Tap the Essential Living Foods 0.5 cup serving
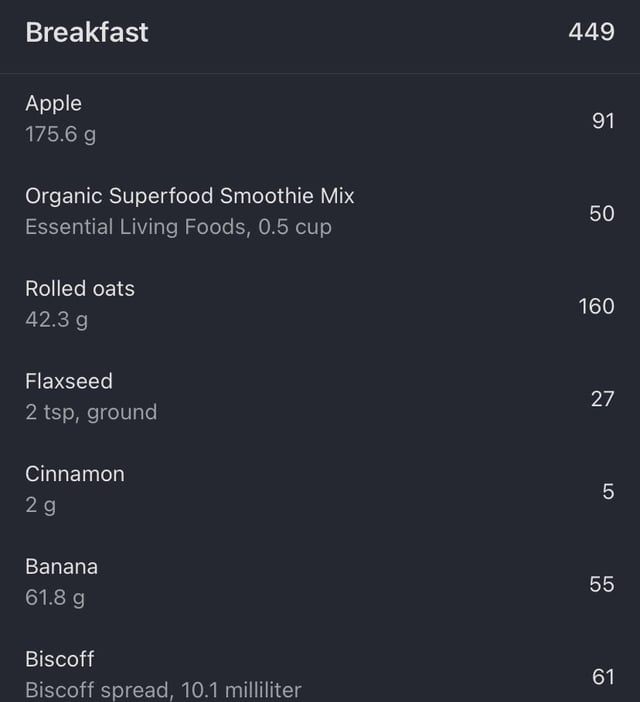The image size is (640, 702). [x=178, y=227]
